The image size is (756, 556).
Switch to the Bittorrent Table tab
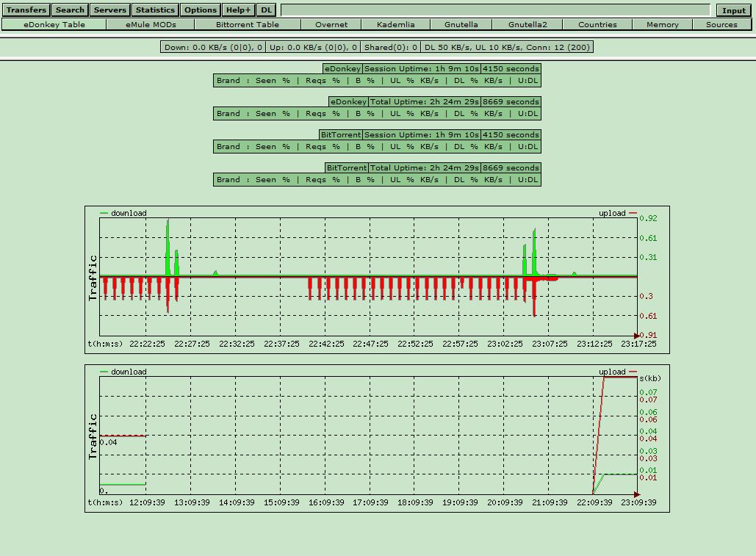click(x=248, y=24)
